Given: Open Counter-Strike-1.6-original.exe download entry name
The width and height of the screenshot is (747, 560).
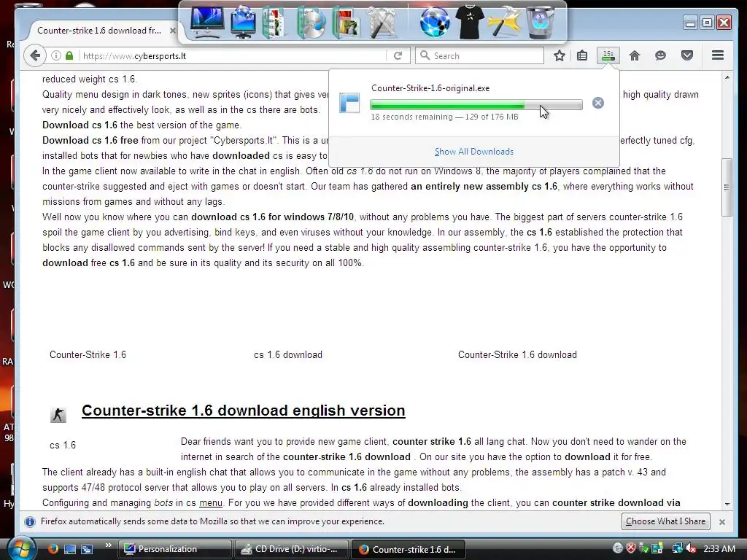Looking at the screenshot, I should click(x=430, y=88).
